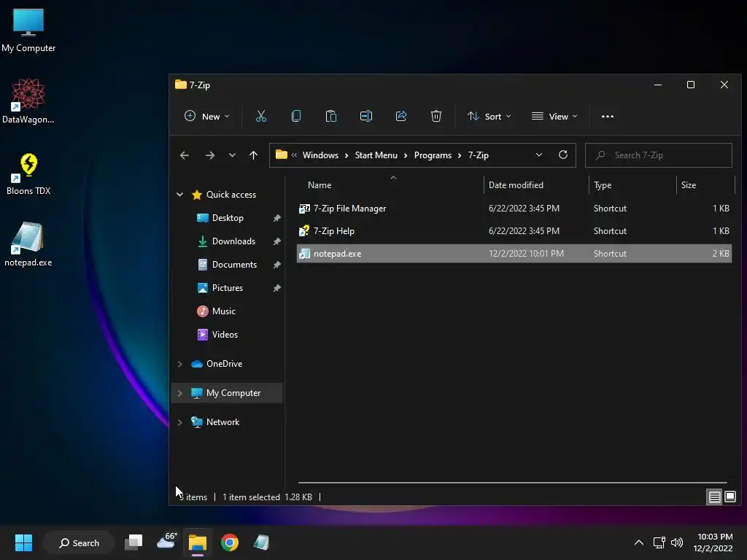747x560 pixels.
Task: Click the Share icon in toolbar
Action: point(401,116)
